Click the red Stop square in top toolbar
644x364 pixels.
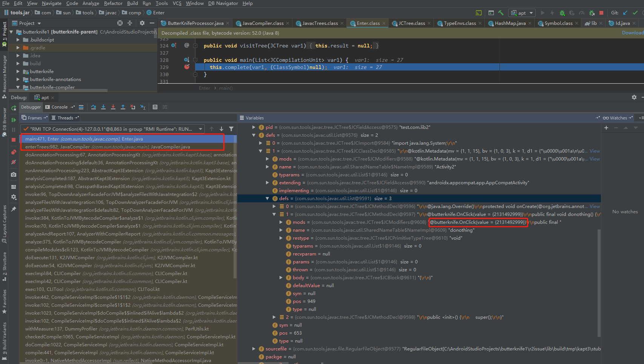point(601,13)
